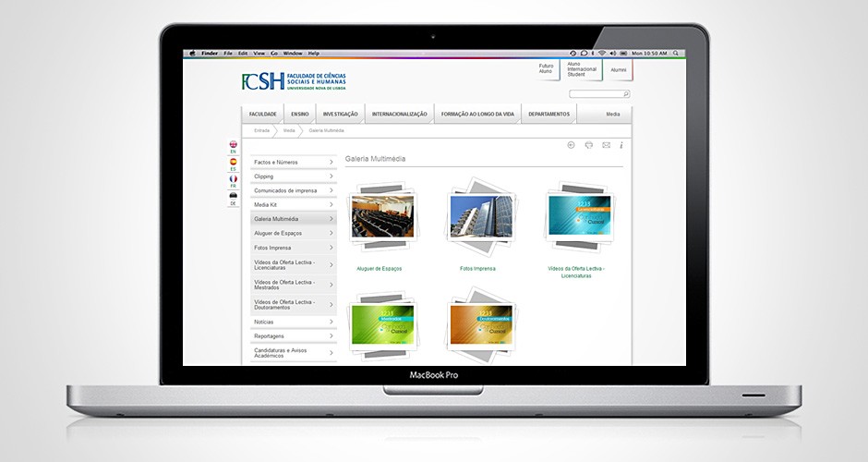Open the orange Doutoramentos video thumbnail

[x=481, y=324]
